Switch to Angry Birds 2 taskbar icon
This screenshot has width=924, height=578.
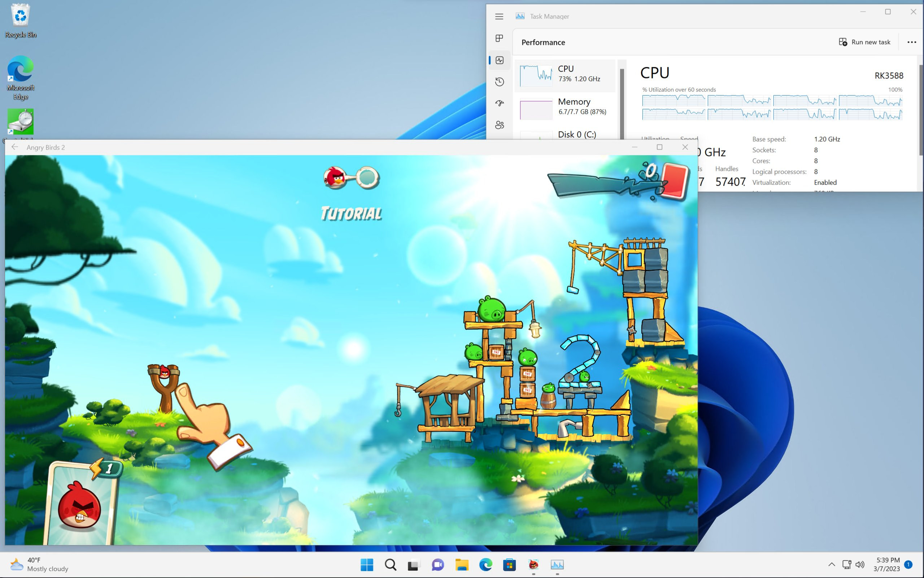pyautogui.click(x=533, y=565)
